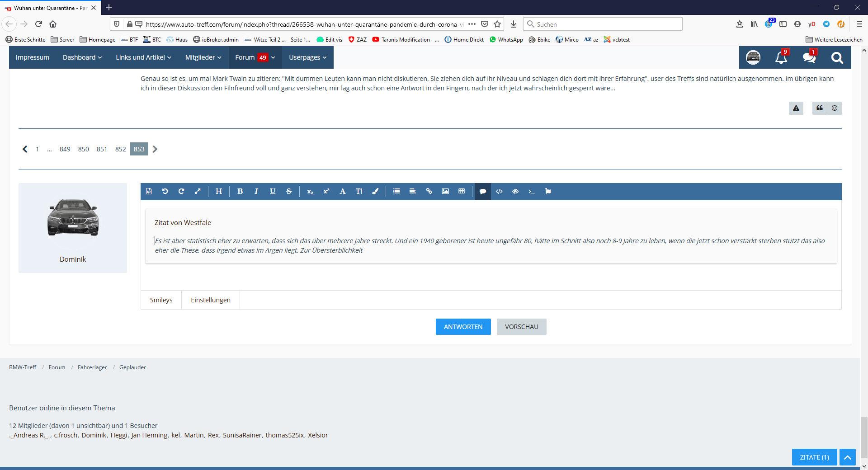Bookmark this page with star icon
Viewport: 868px width, 470px height.
pyautogui.click(x=497, y=24)
